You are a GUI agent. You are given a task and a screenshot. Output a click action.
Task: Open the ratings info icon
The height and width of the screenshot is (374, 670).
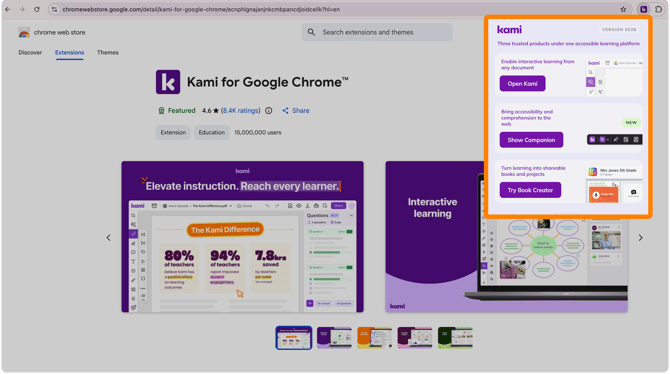click(x=268, y=111)
